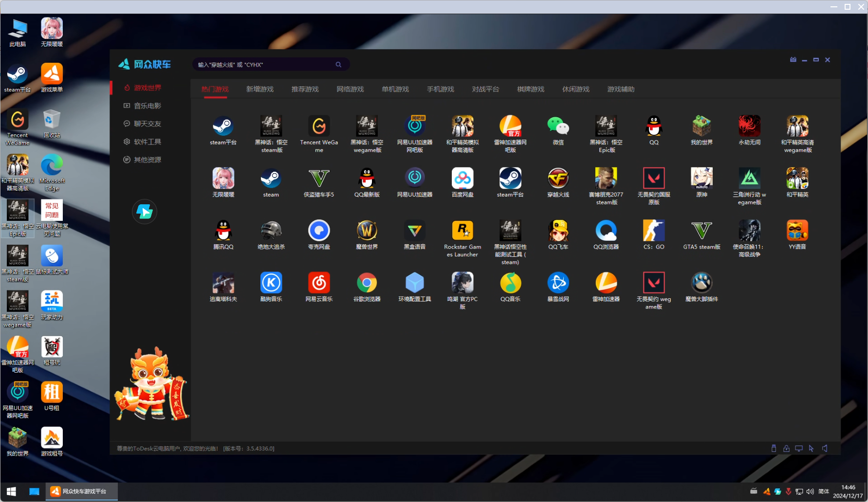Image resolution: width=868 pixels, height=502 pixels.
Task: Select the 热门游戏 tab
Action: (215, 90)
